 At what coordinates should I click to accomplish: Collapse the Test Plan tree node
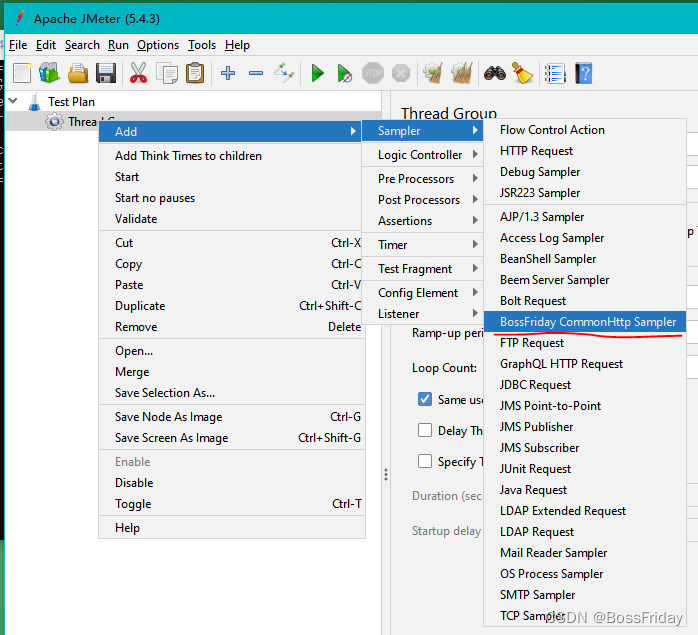(13, 101)
